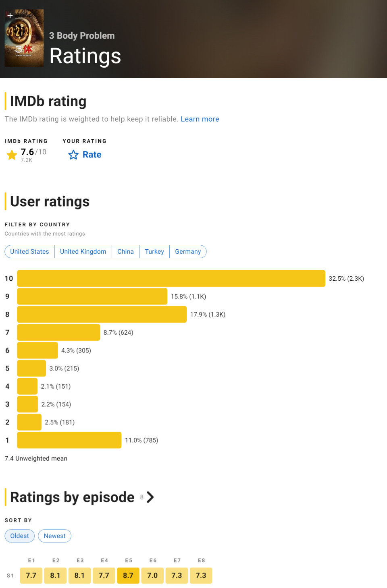This screenshot has width=387, height=588.
Task: Select the Turkey country filter
Action: (x=154, y=251)
